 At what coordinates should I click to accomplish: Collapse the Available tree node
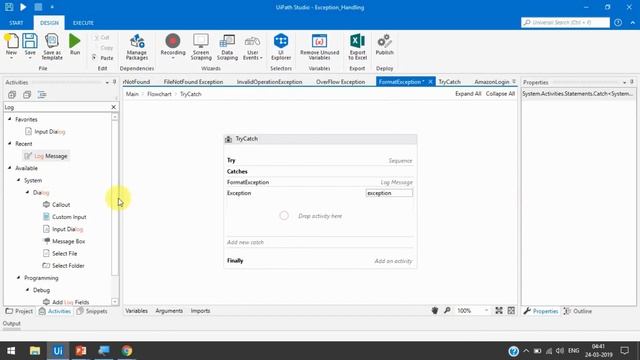pos(10,168)
